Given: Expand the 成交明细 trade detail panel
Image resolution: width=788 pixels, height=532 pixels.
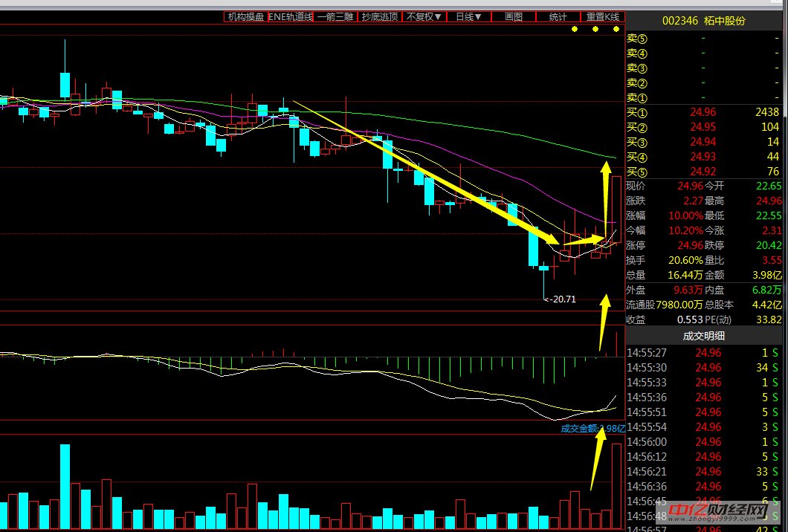Looking at the screenshot, I should (704, 335).
